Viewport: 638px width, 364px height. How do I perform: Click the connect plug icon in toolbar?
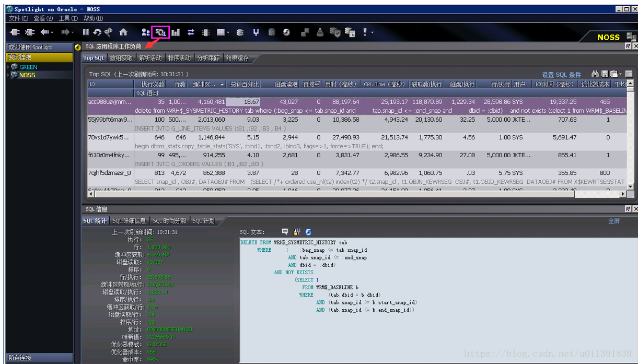[15, 32]
